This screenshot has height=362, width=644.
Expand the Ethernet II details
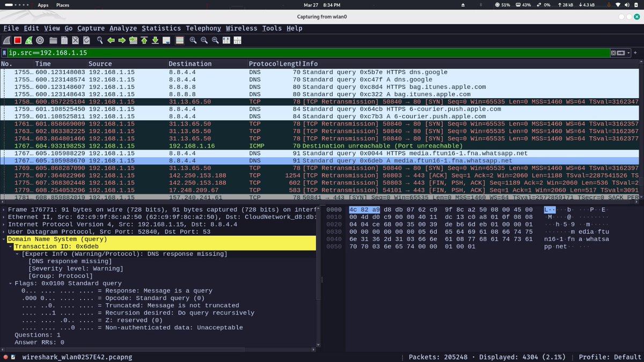click(x=4, y=216)
